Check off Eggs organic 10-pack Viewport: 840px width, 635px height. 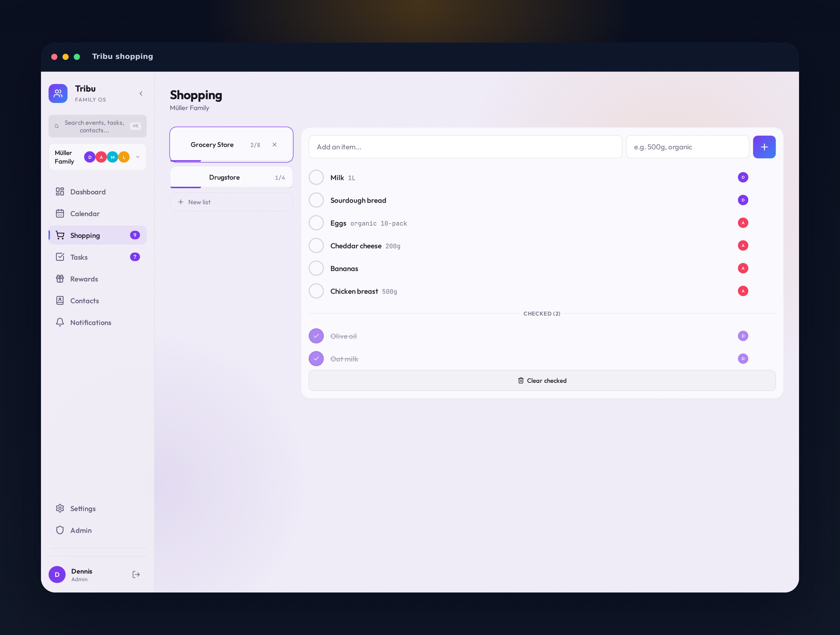[316, 223]
